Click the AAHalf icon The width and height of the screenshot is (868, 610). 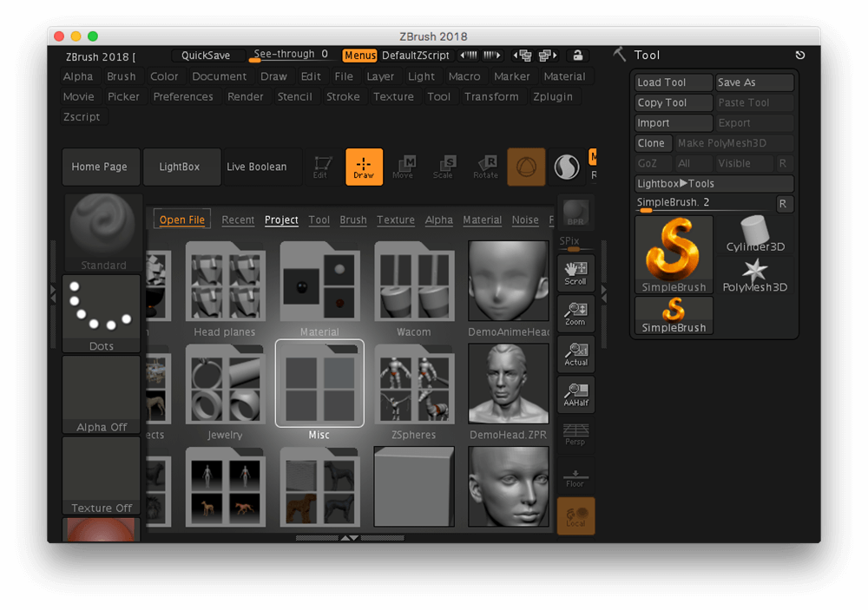575,395
